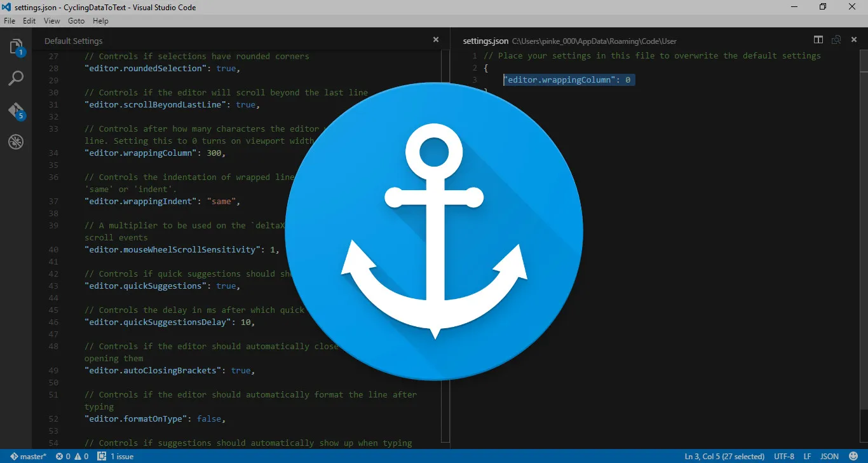This screenshot has width=868, height=463.
Task: Select the JSON language mode
Action: (x=829, y=456)
